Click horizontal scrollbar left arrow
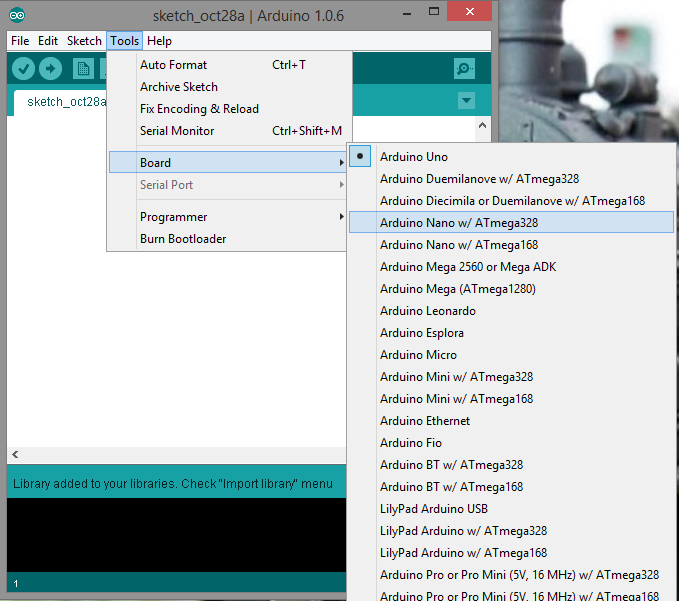 click(15, 454)
